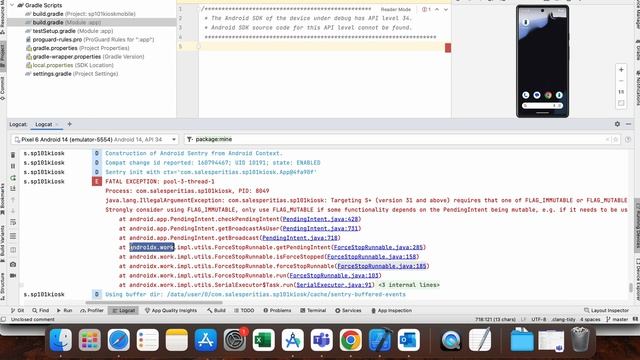
Task: Restart Logcat using green refresh icon
Action: click(13, 178)
